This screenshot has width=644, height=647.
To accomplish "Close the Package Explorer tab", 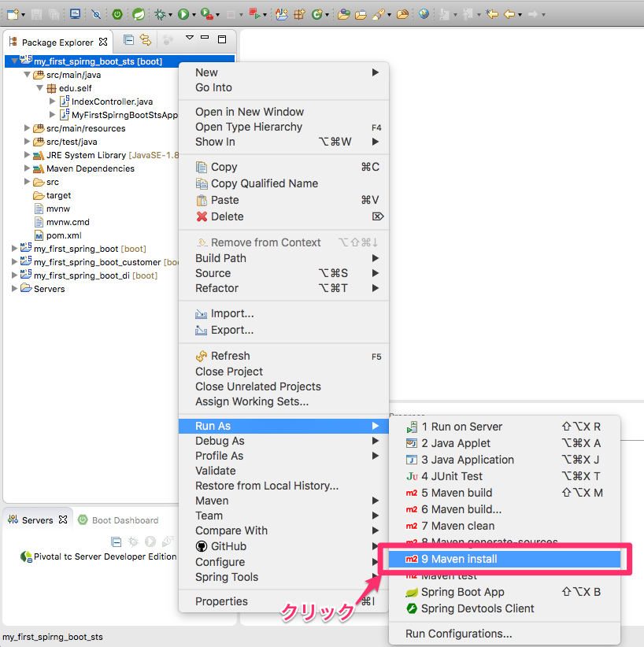I will (103, 42).
